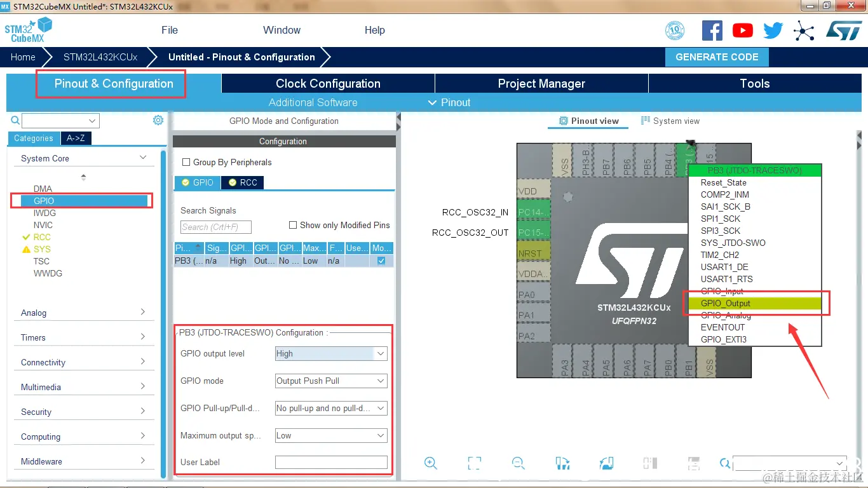Open the Additional Software option

click(313, 102)
